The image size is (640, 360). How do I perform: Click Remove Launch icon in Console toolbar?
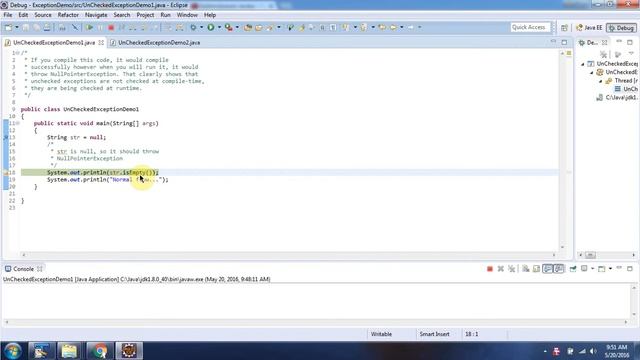pyautogui.click(x=501, y=269)
